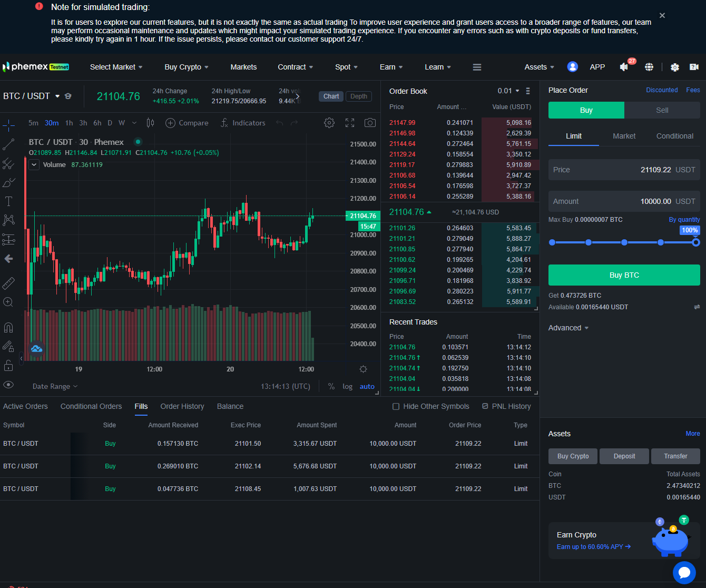
Task: Toggle fullscreen chart mode
Action: tap(350, 123)
